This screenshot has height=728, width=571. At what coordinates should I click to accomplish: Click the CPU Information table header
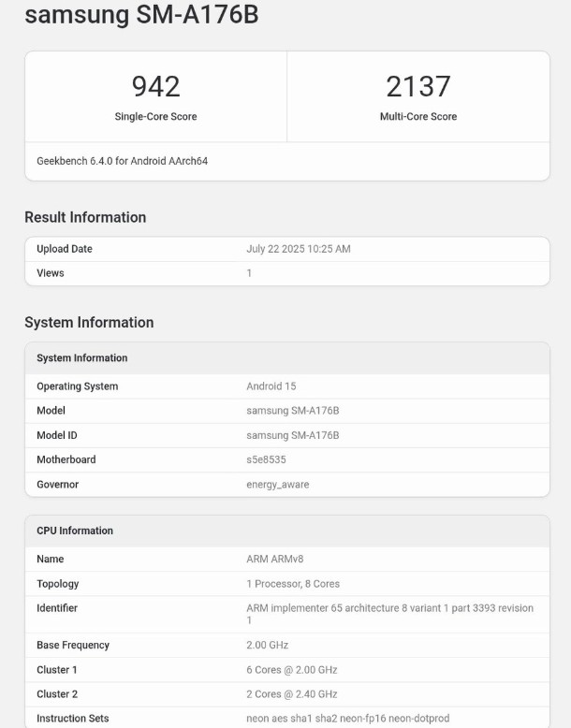75,531
